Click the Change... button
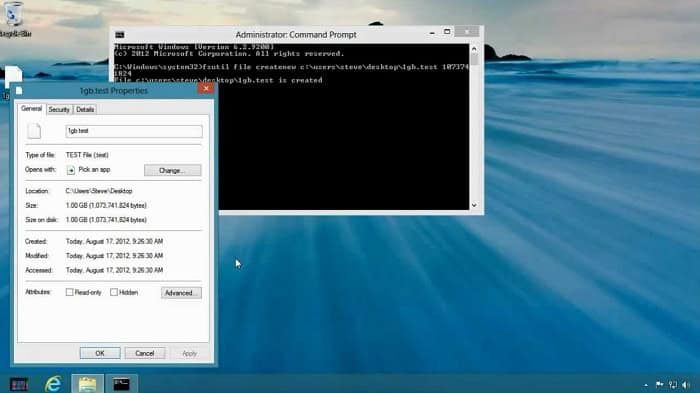This screenshot has height=393, width=700. pos(172,171)
